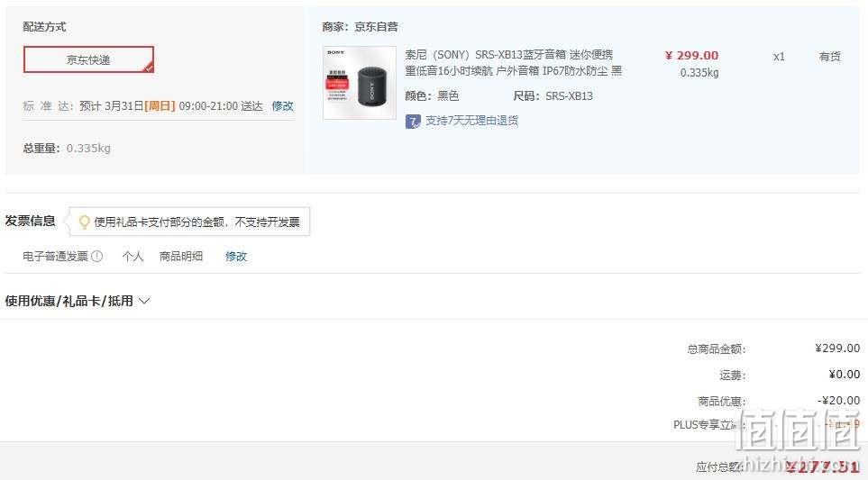
Task: Click 修改 next to delivery time
Action: [282, 105]
